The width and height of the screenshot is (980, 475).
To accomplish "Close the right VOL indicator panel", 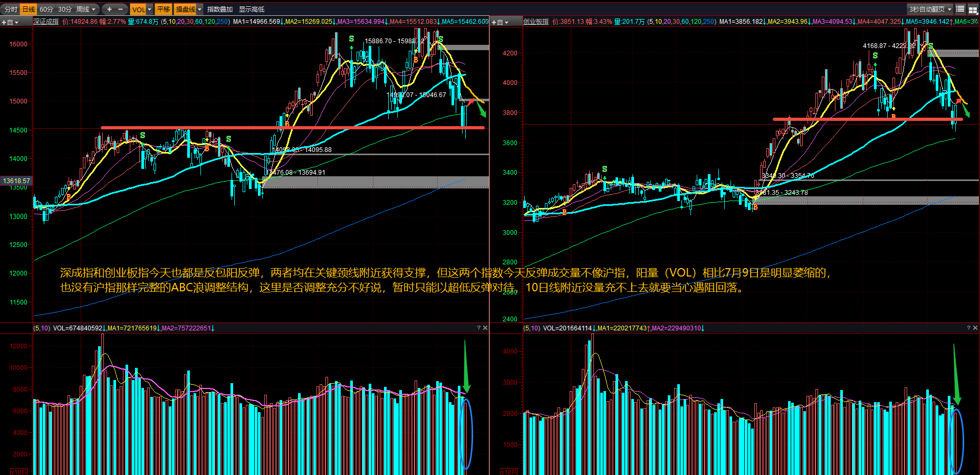I will click(x=975, y=328).
